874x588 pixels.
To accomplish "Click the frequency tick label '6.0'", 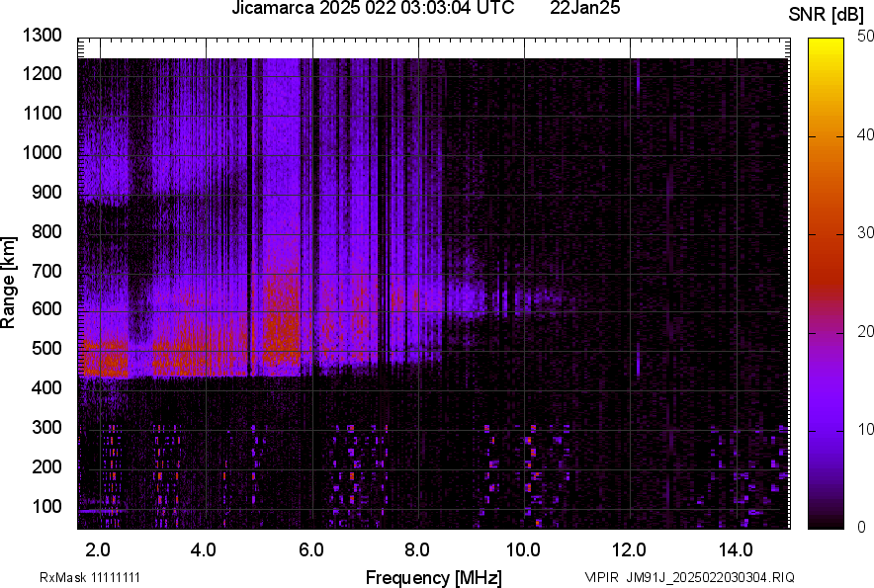I will click(310, 550).
